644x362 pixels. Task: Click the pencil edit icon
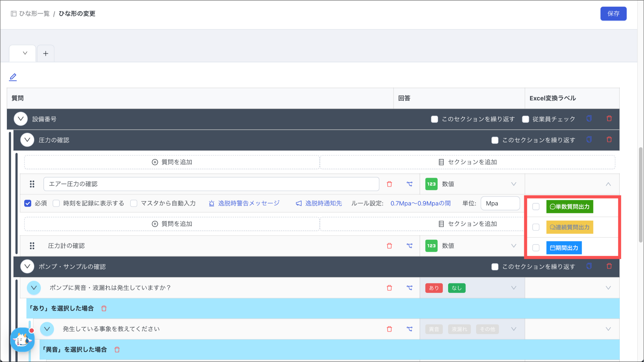pos(13,77)
